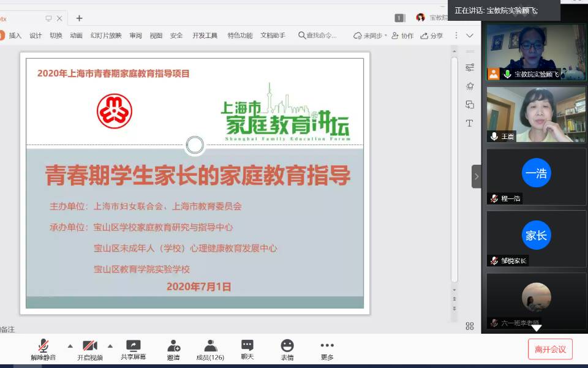Image resolution: width=588 pixels, height=368 pixels.
Task: Select 王森 participant video thumbnail
Action: tap(536, 115)
